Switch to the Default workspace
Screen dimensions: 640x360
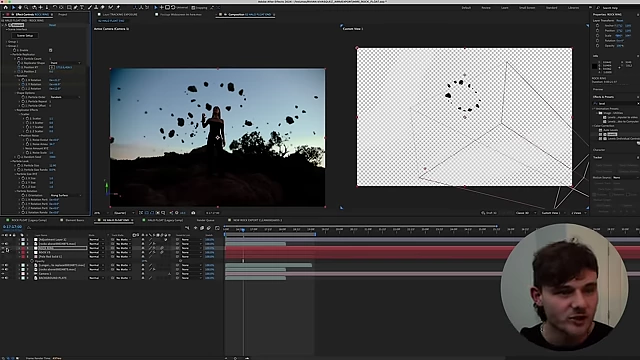(x=467, y=8)
